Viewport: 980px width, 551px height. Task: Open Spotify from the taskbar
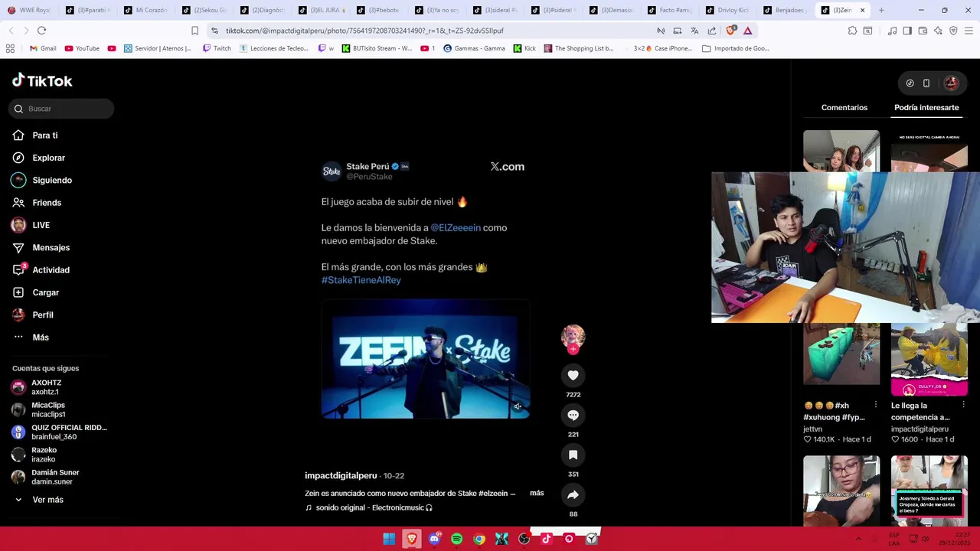click(457, 539)
